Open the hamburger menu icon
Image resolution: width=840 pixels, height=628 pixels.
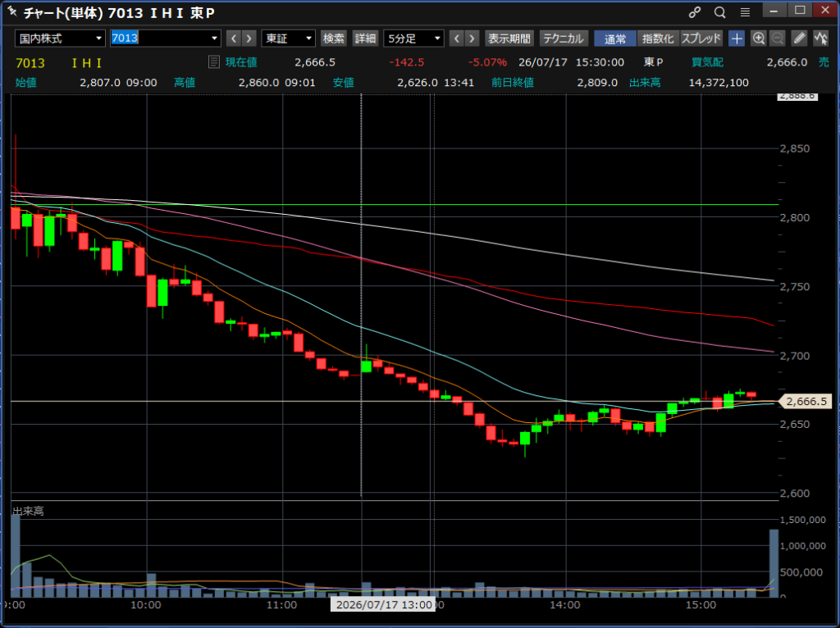[745, 12]
